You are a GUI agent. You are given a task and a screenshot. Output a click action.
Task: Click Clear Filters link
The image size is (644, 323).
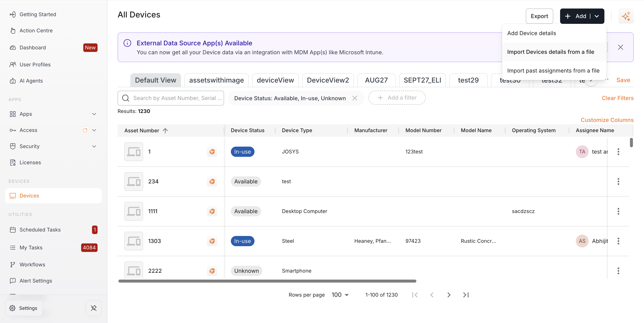(x=618, y=98)
